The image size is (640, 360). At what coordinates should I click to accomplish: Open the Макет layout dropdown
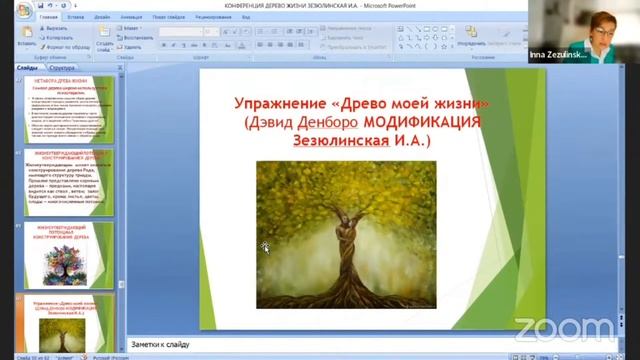[129, 29]
